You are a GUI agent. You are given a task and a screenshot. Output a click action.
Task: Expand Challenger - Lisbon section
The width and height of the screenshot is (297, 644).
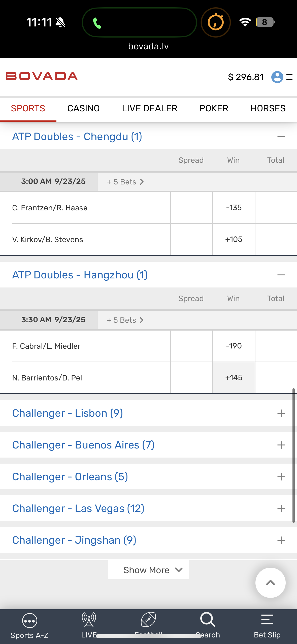coord(281,413)
